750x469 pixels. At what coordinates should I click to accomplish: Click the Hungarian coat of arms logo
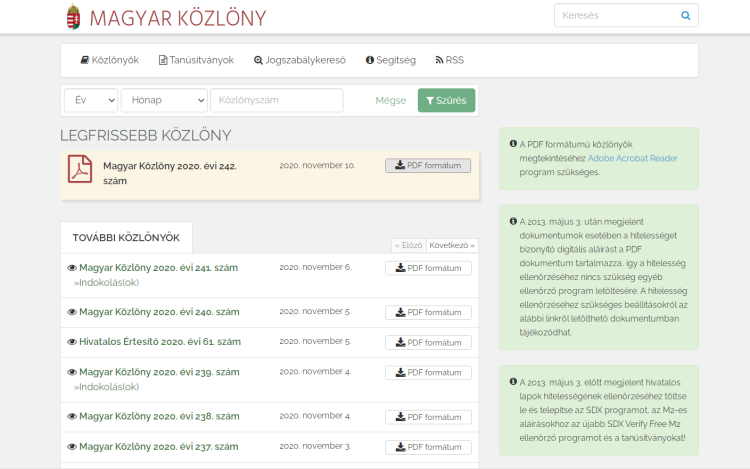(x=73, y=17)
